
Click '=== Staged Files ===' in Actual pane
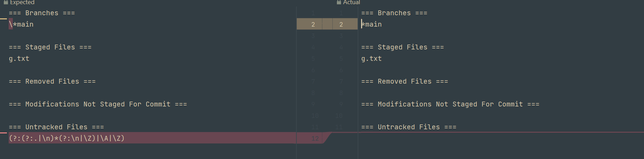tap(403, 47)
